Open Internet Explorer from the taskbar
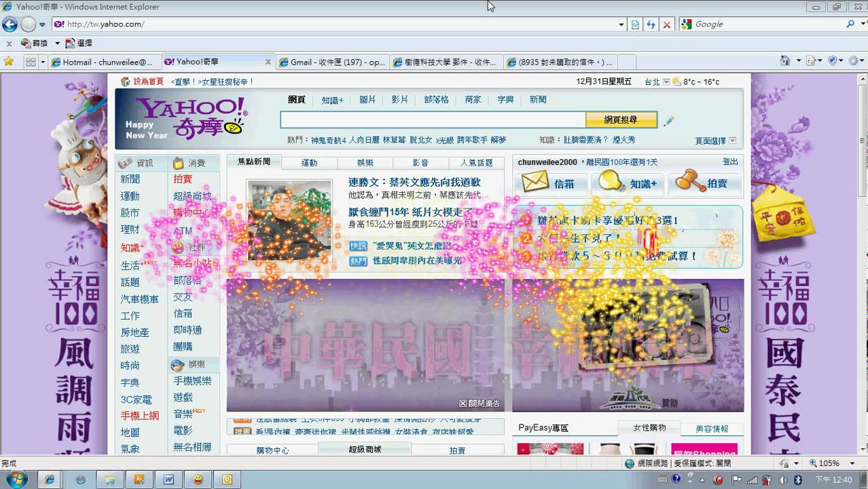The image size is (868, 489). click(50, 479)
